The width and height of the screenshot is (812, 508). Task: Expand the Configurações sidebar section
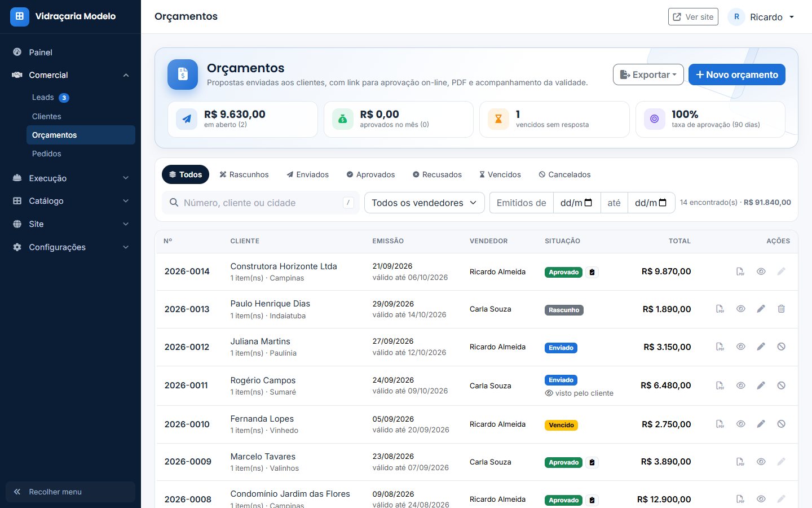coord(70,247)
